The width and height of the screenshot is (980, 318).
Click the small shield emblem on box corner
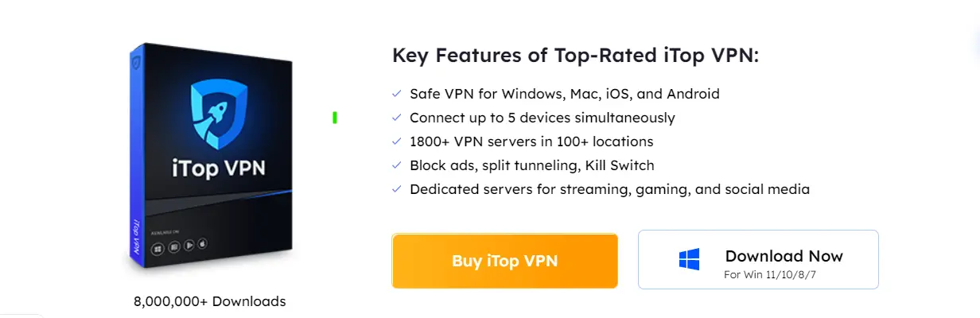[x=136, y=62]
